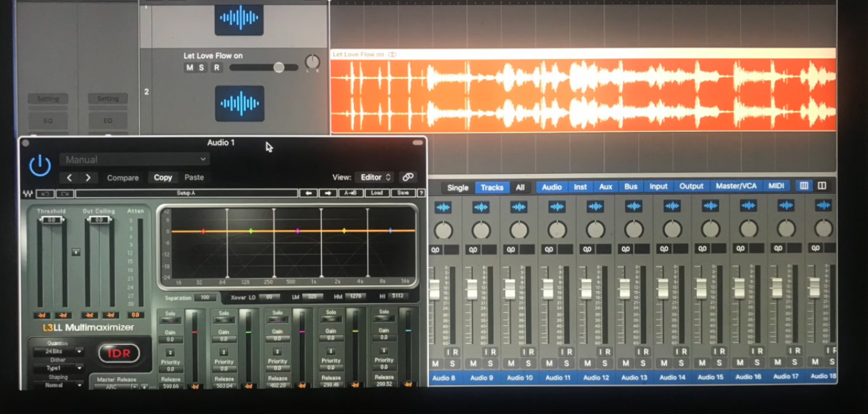Select the All mixer view
Viewport: 868px width, 414px height.
[x=520, y=187]
